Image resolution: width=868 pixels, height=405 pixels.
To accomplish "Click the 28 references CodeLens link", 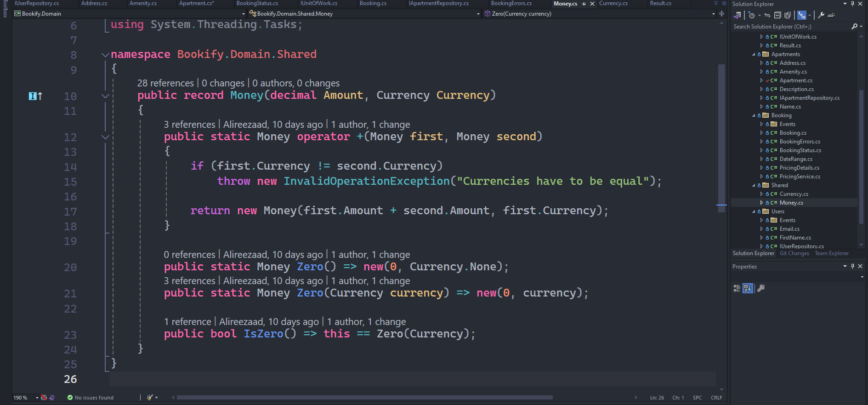I will tap(165, 83).
